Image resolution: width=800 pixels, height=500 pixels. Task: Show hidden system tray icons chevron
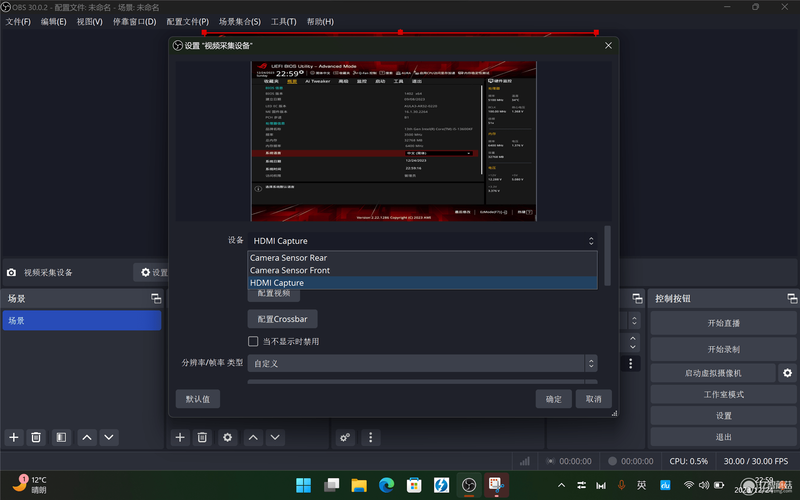(x=561, y=485)
